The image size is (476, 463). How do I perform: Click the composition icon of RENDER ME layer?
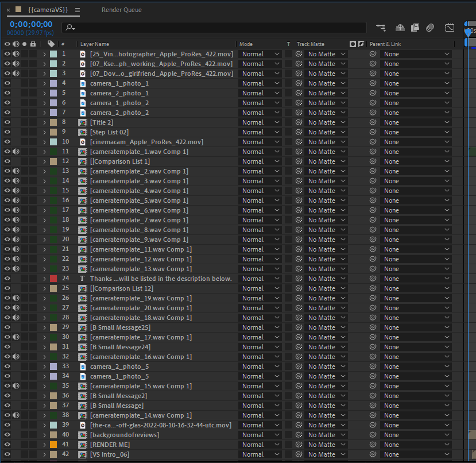(x=83, y=445)
